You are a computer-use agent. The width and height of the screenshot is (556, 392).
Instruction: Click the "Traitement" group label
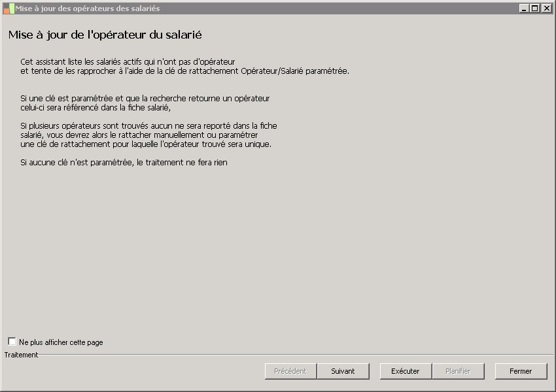(21, 355)
